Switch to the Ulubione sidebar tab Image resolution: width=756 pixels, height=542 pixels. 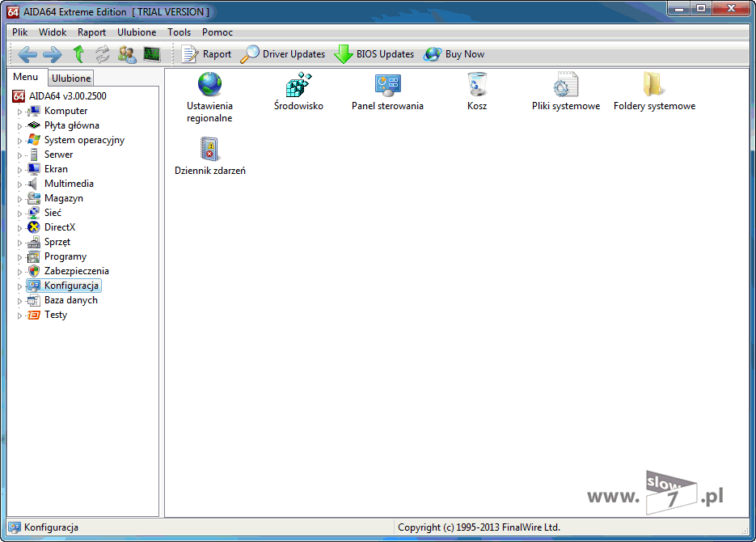(71, 78)
